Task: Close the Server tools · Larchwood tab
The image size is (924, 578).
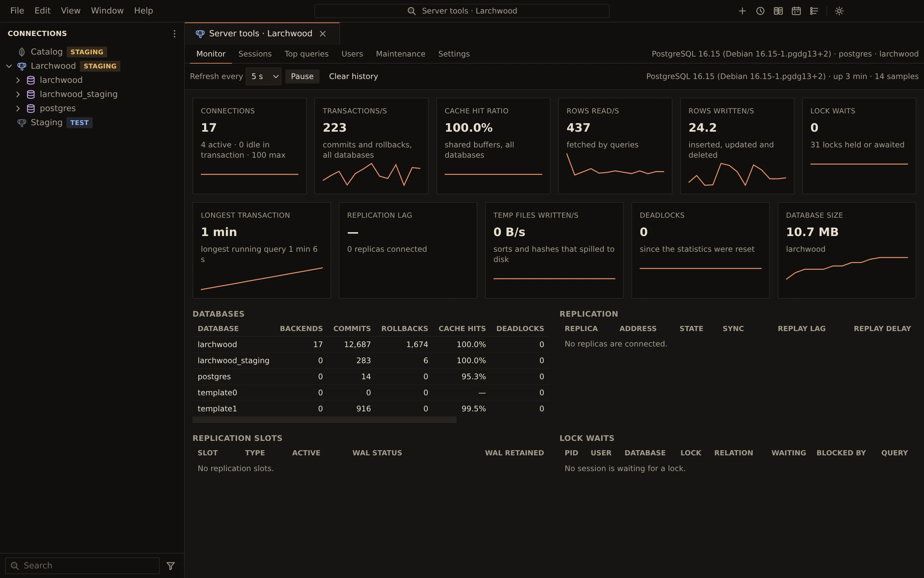Action: coord(323,34)
